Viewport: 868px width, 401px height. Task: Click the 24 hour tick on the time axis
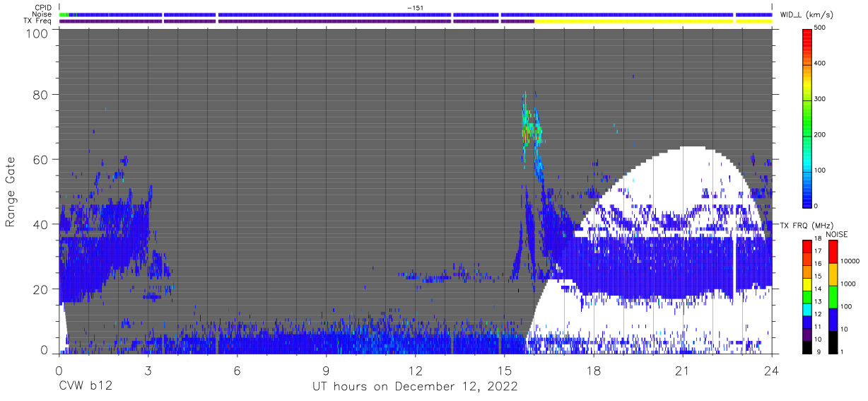[x=772, y=371]
